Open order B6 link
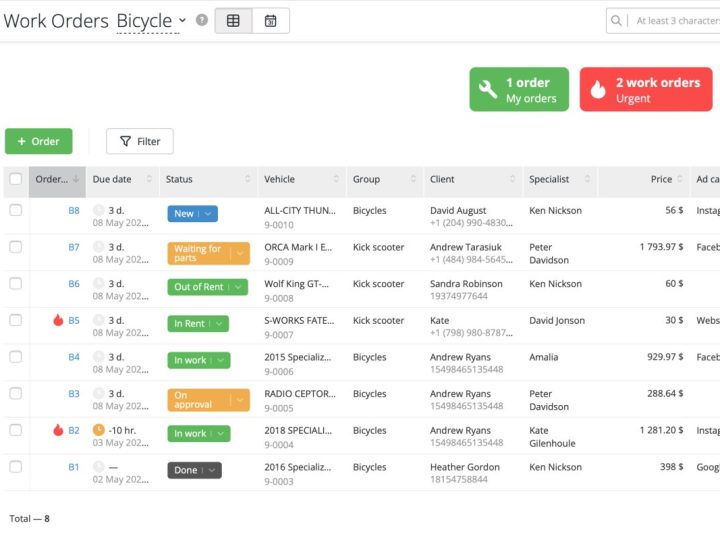Screen dimensions: 720x540 coord(74,284)
